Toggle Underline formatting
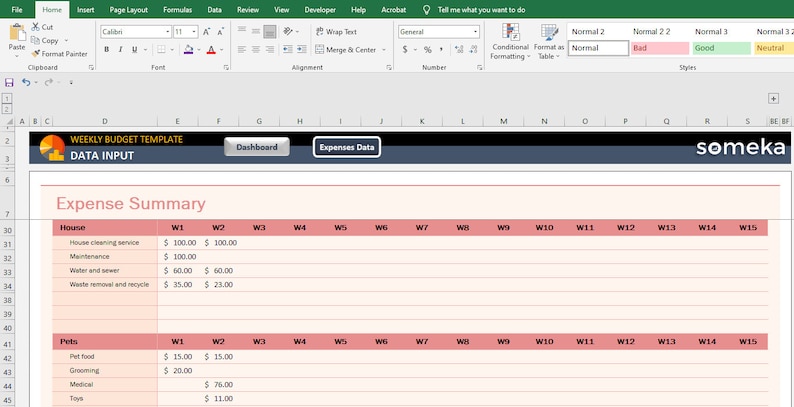The image size is (794, 407). pyautogui.click(x=134, y=50)
